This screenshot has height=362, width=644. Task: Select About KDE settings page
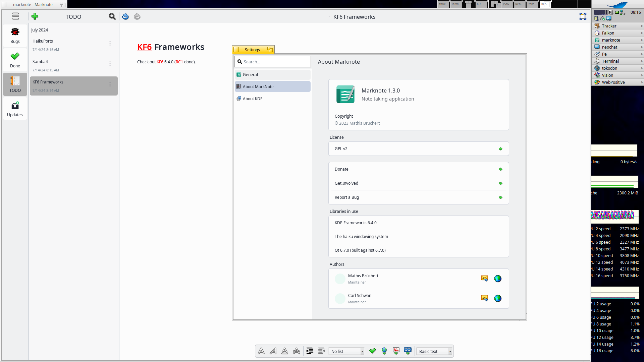(273, 99)
